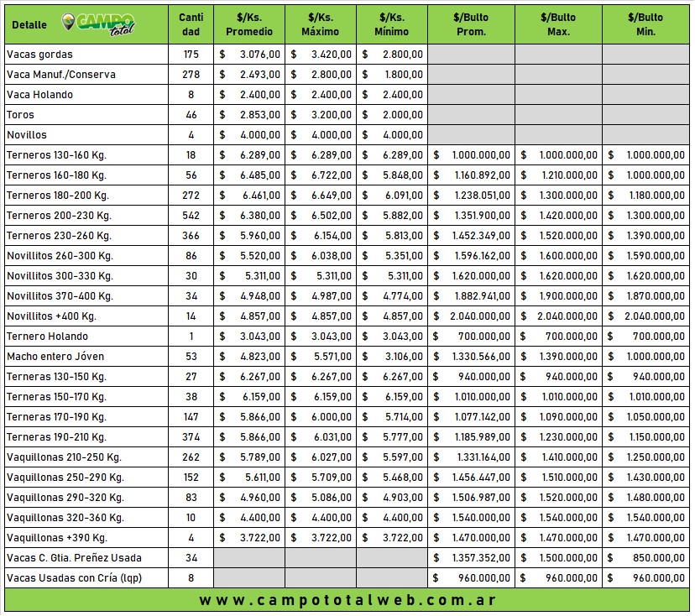Click the Vaquillonas +390 Kg. label

pyautogui.click(x=56, y=538)
